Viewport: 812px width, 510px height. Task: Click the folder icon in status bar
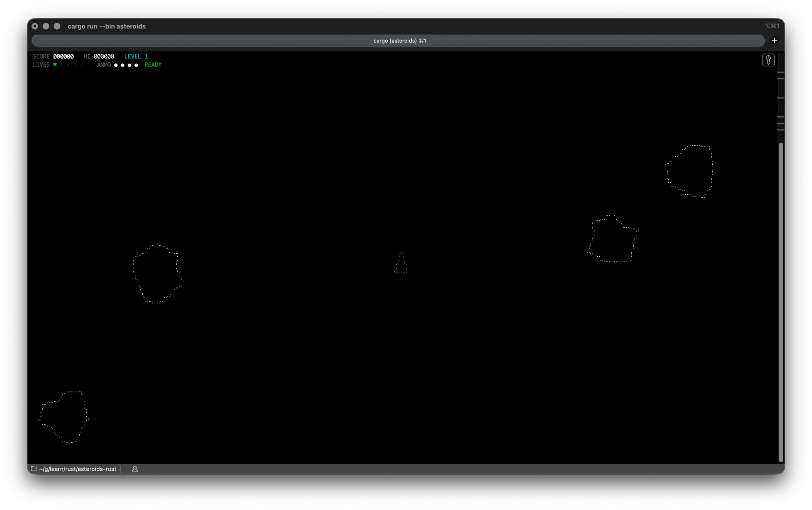click(34, 469)
